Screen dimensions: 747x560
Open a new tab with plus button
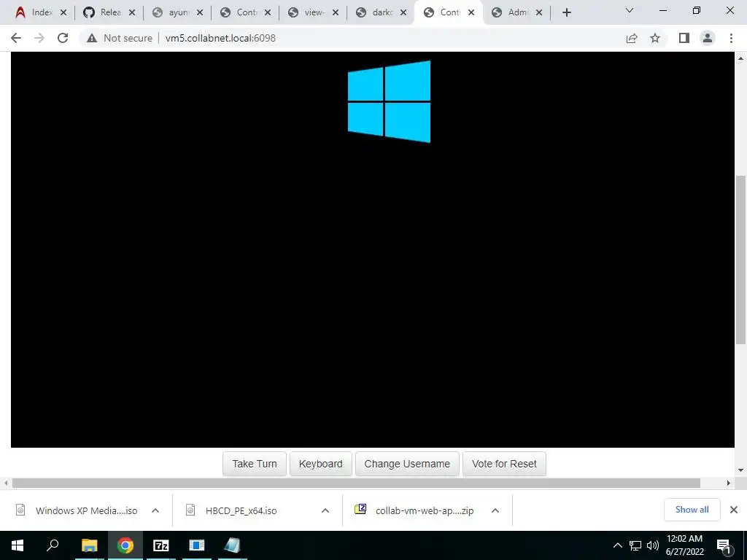[566, 12]
